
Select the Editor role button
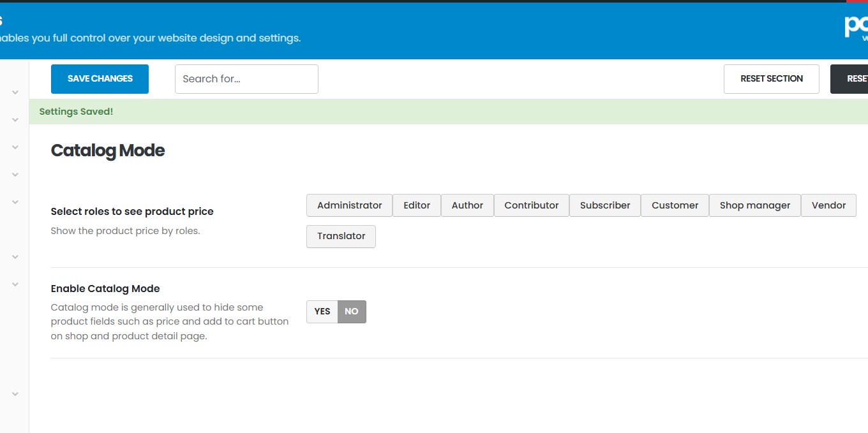click(x=417, y=205)
